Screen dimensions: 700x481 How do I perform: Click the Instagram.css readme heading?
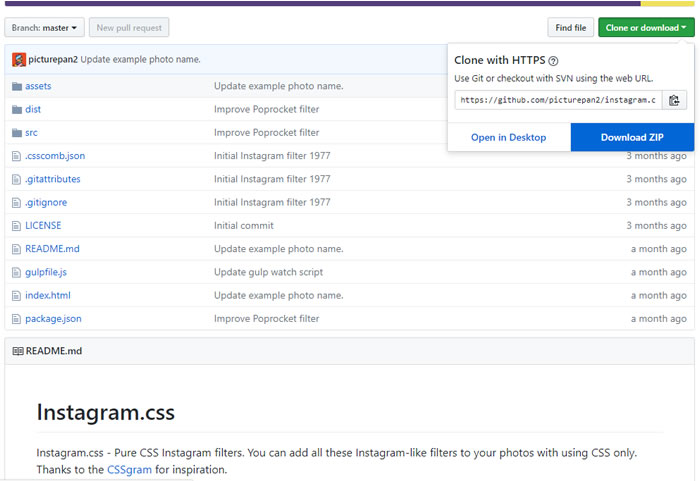[105, 412]
